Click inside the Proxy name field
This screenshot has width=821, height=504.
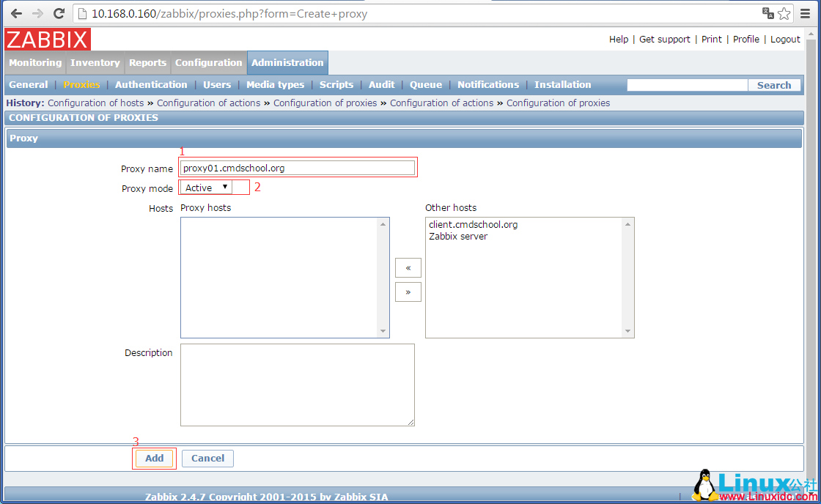point(298,167)
